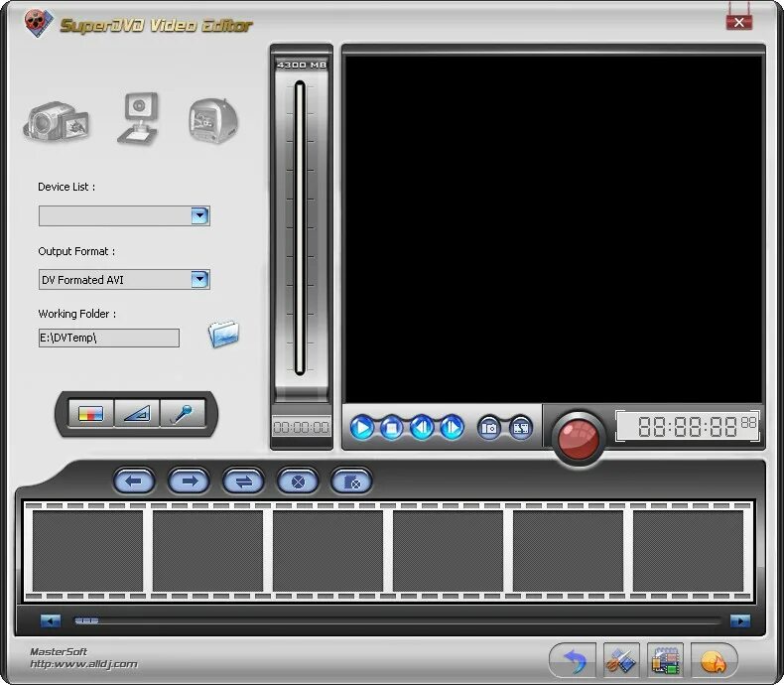Click the E:\DVTemp\ working folder field
Screen dimensions: 784x685
tap(109, 338)
